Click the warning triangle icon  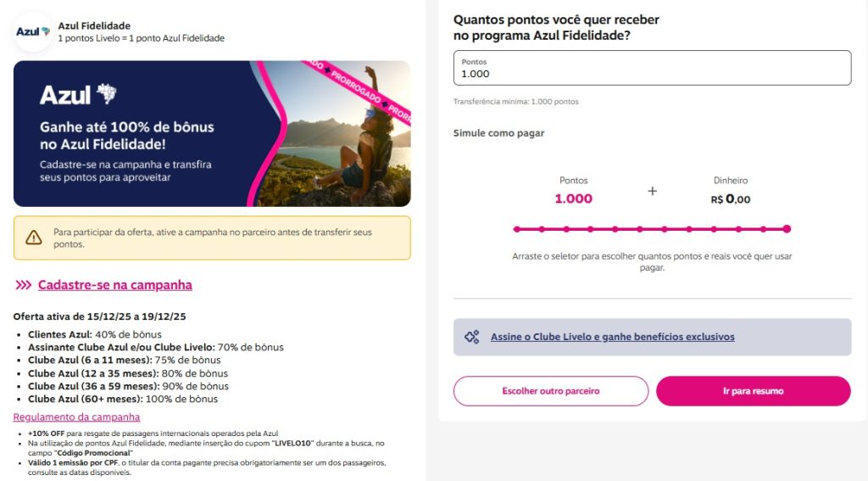(34, 238)
